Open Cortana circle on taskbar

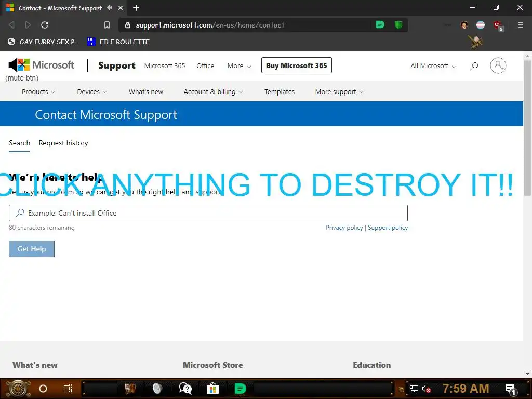click(43, 389)
